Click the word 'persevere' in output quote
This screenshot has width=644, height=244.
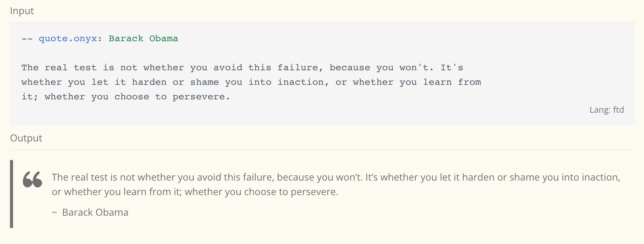(x=313, y=192)
